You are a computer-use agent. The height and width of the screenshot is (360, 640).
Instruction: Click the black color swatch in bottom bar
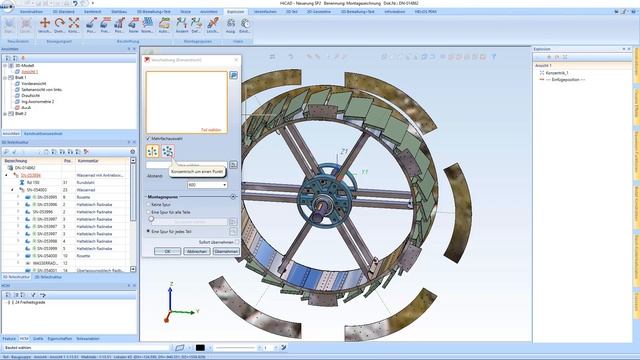(200, 348)
